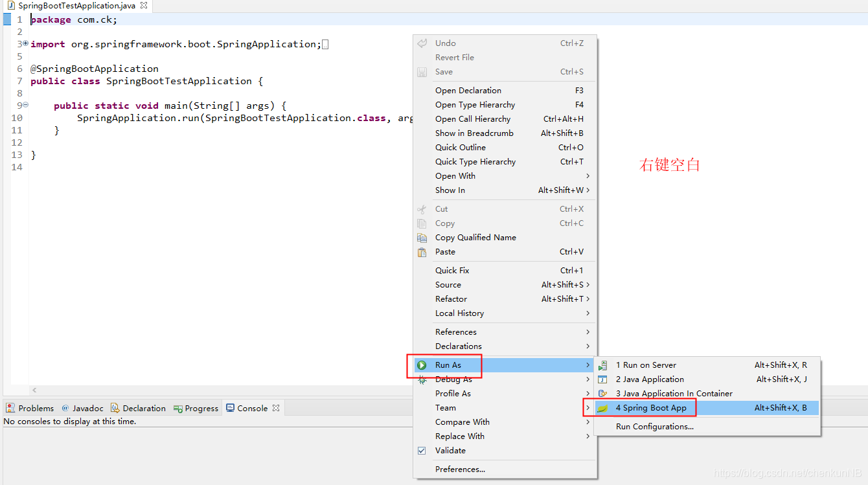Select 2 Java Application run option
Viewport: 868px width, 485px height.
pos(707,379)
